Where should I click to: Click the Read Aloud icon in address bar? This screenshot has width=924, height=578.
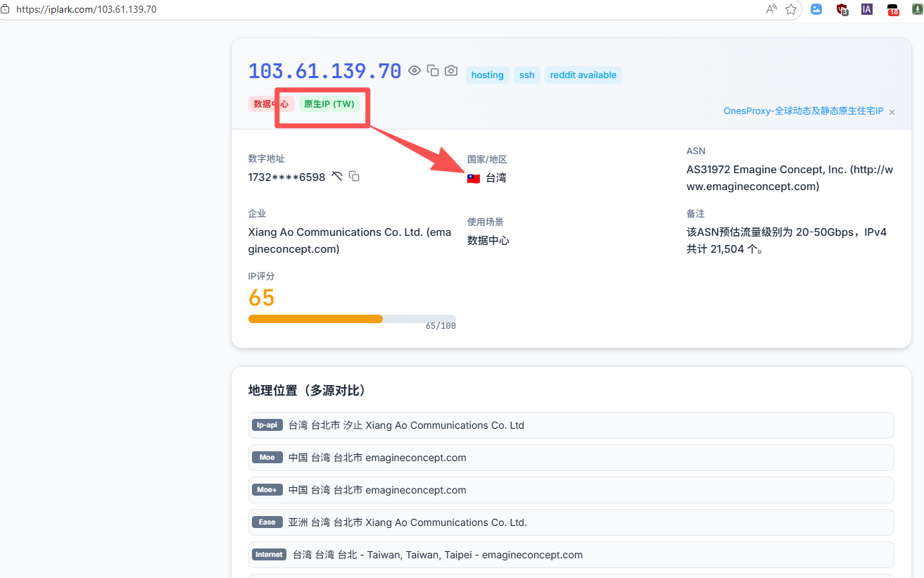771,9
